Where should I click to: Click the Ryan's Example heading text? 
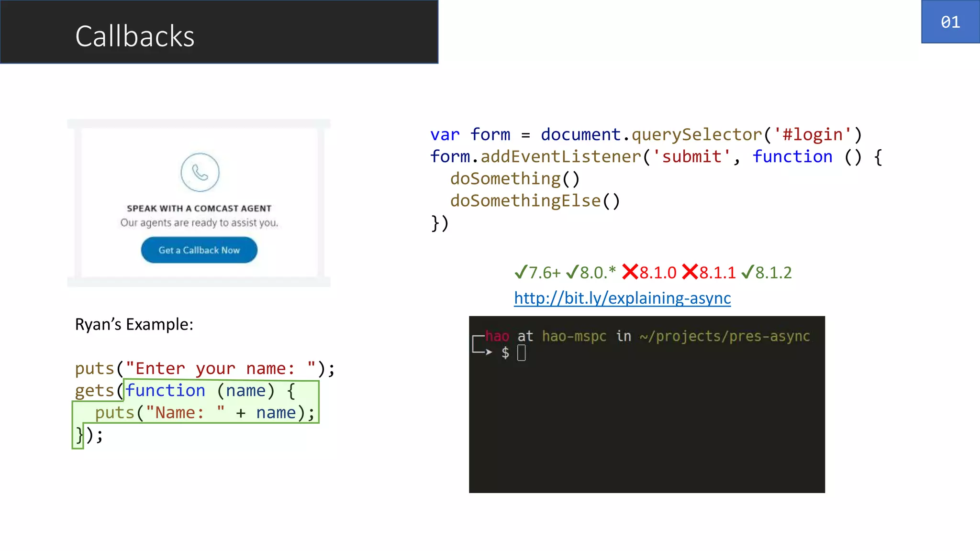click(x=134, y=324)
